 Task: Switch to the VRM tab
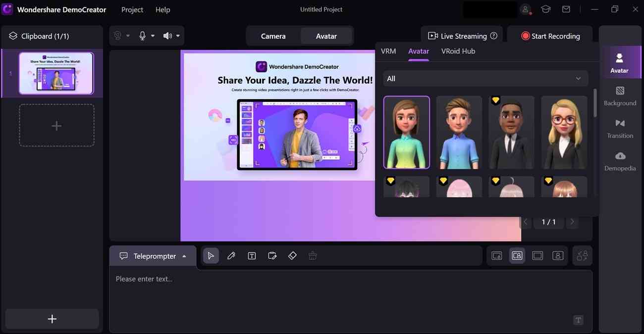point(388,51)
